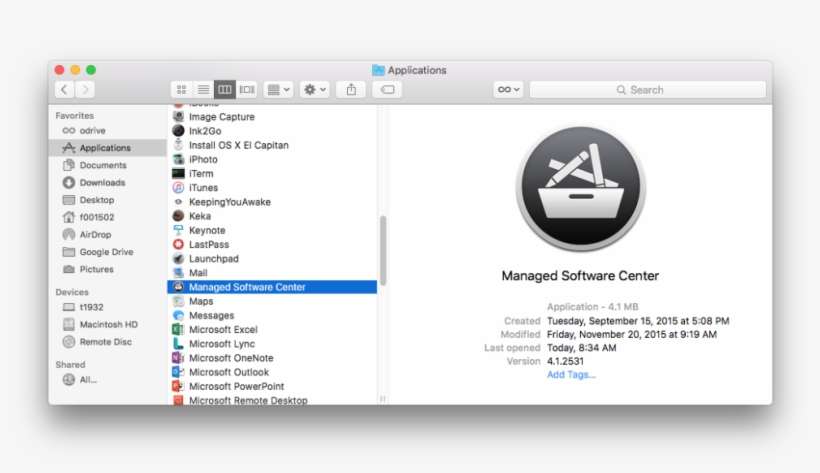Select the Messages app icon
The width and height of the screenshot is (820, 473).
pos(178,316)
